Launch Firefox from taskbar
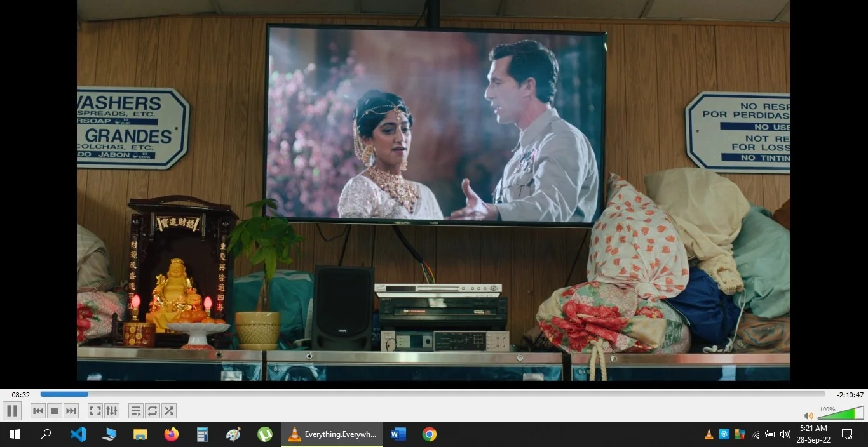The image size is (868, 447). coord(172,434)
